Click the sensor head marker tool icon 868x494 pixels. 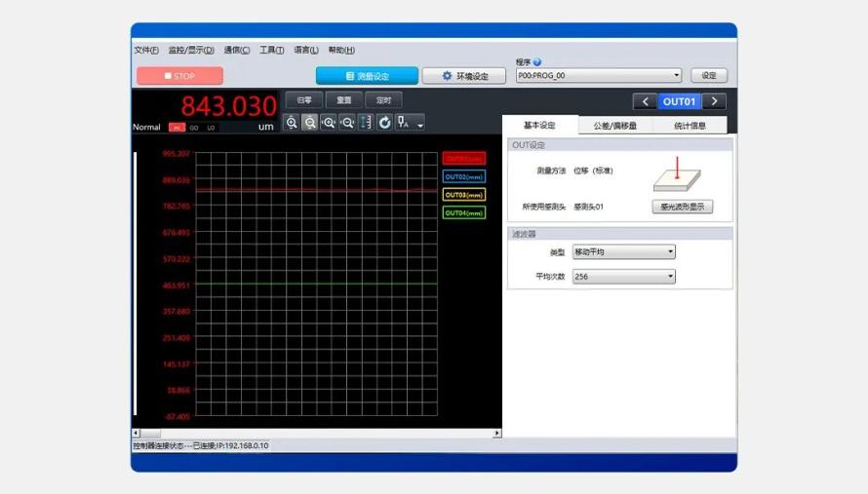pyautogui.click(x=404, y=122)
